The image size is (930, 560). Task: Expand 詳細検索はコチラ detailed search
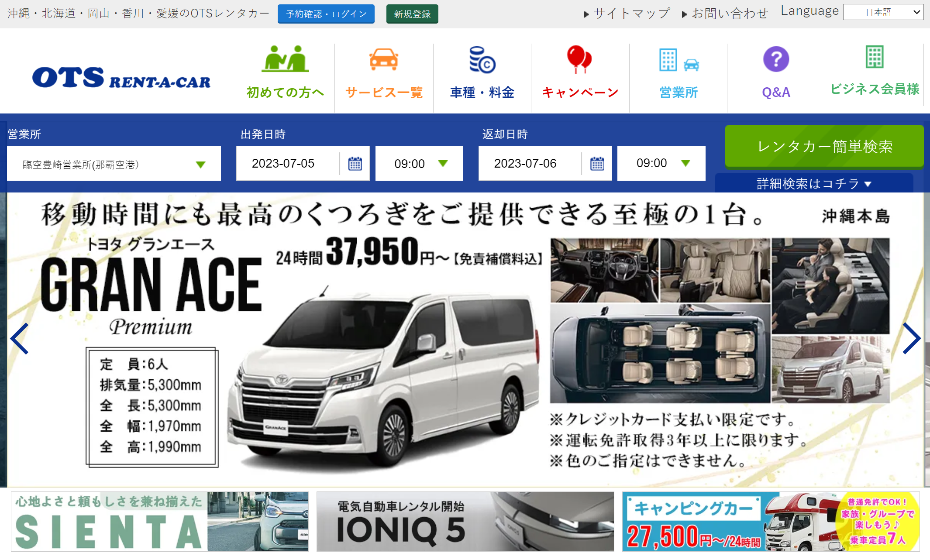[813, 184]
